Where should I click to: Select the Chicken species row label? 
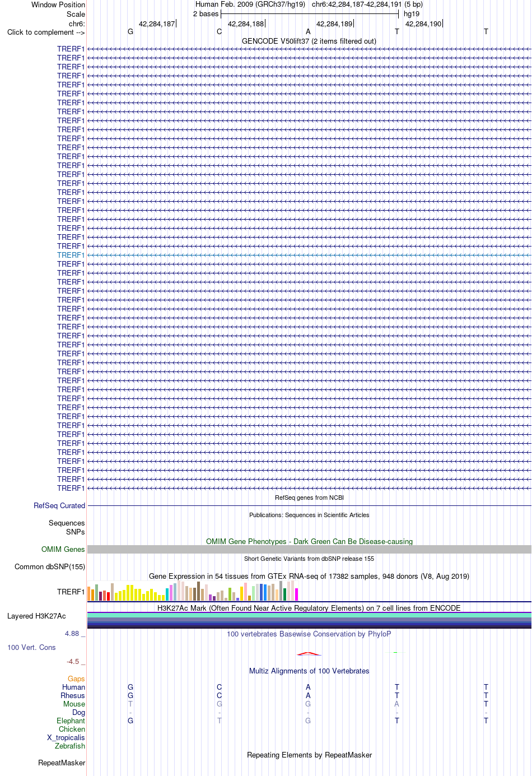[x=72, y=729]
